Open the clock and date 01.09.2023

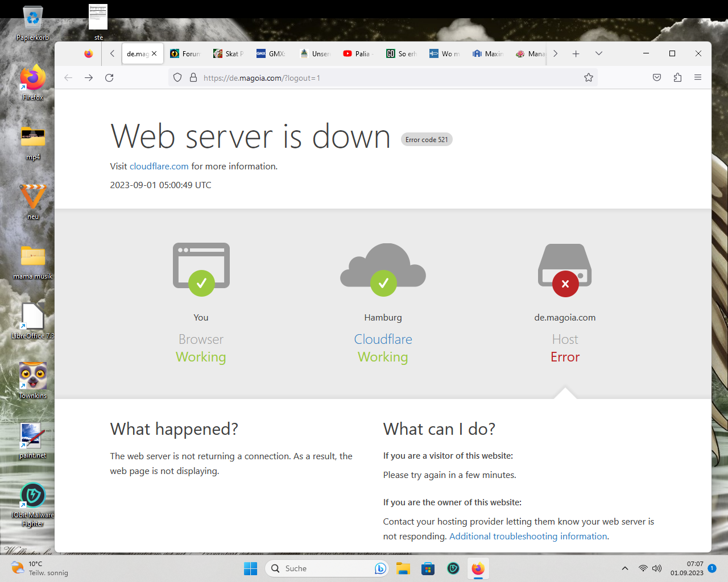(686, 568)
